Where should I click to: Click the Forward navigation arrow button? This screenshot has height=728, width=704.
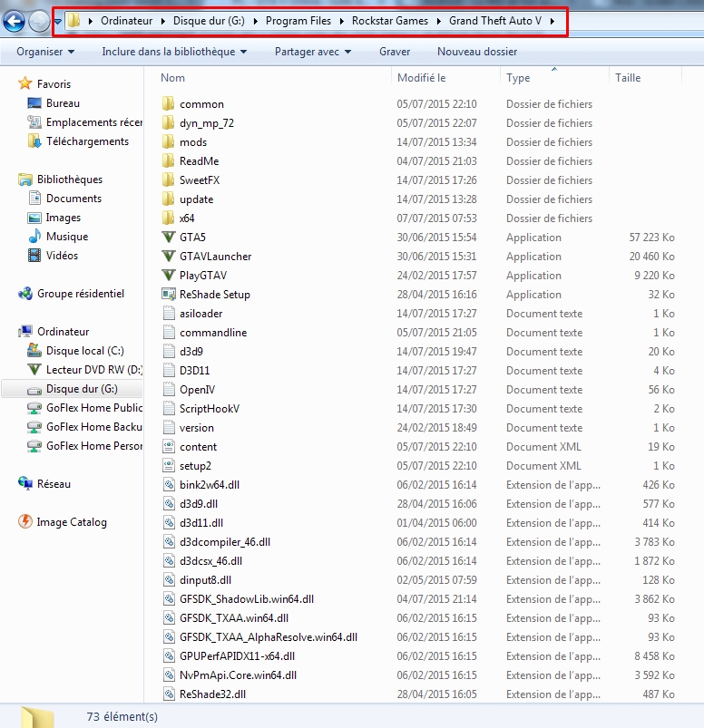tap(39, 21)
